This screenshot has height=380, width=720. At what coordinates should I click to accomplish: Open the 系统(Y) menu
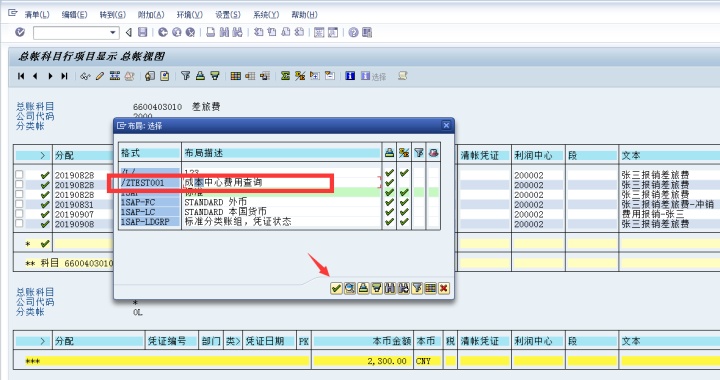(x=266, y=15)
